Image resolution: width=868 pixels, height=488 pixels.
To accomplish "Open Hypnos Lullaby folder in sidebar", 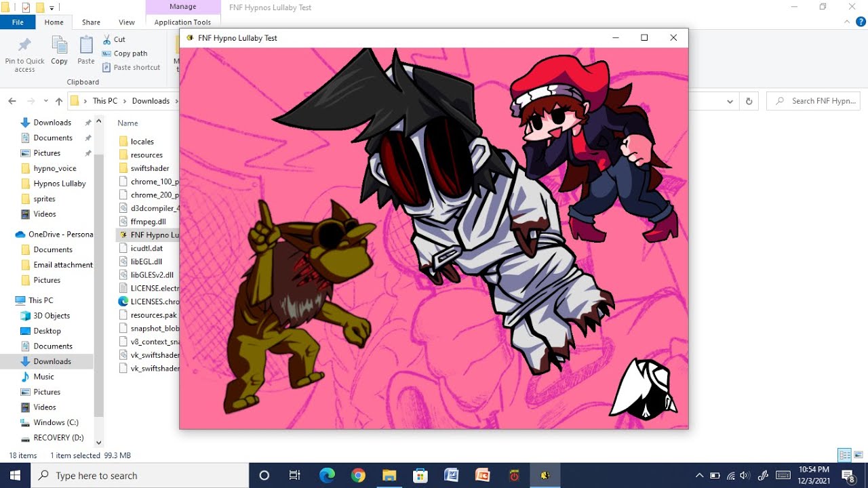I will 60,184.
